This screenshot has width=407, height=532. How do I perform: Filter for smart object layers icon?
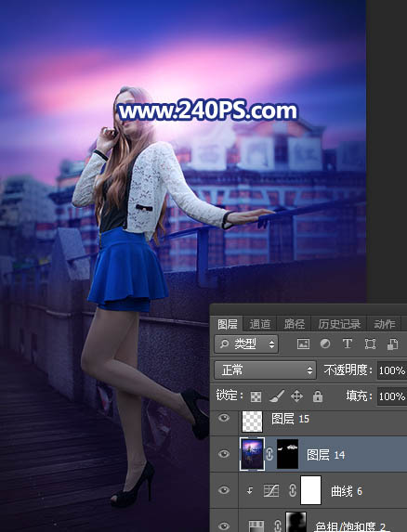pyautogui.click(x=393, y=344)
